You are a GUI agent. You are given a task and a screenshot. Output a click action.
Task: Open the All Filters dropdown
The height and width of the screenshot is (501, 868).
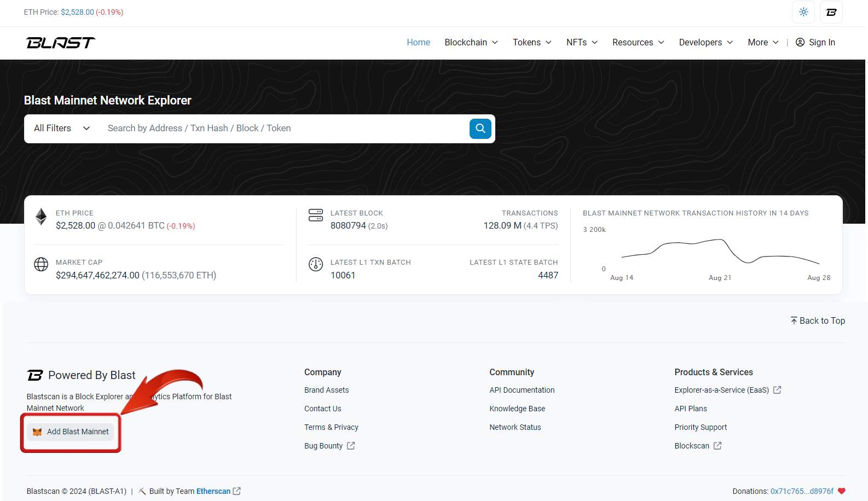[61, 129]
